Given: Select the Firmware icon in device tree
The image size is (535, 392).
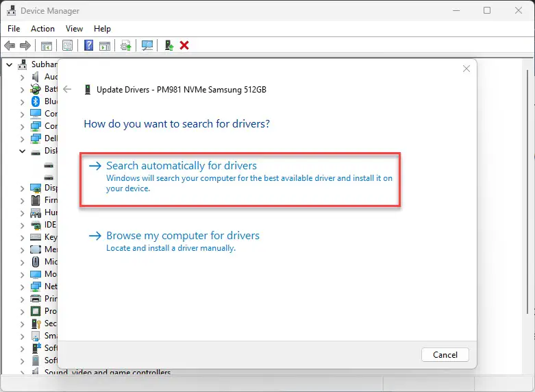Looking at the screenshot, I should click(x=36, y=200).
